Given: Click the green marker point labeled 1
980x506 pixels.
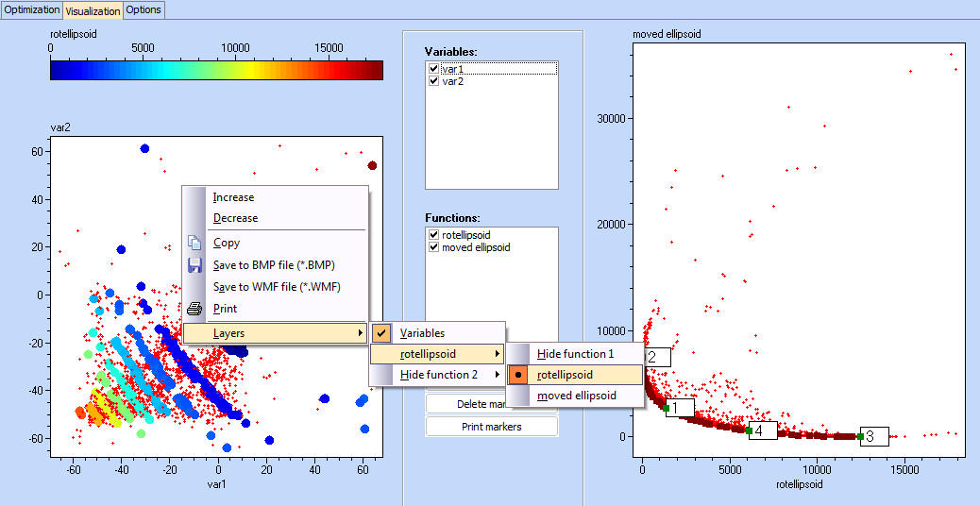Looking at the screenshot, I should [666, 408].
